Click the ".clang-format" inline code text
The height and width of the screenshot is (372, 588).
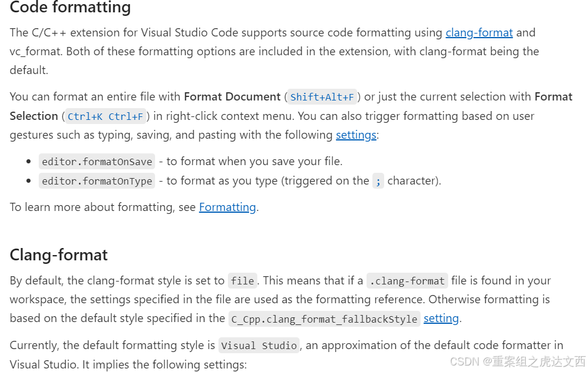[407, 281]
